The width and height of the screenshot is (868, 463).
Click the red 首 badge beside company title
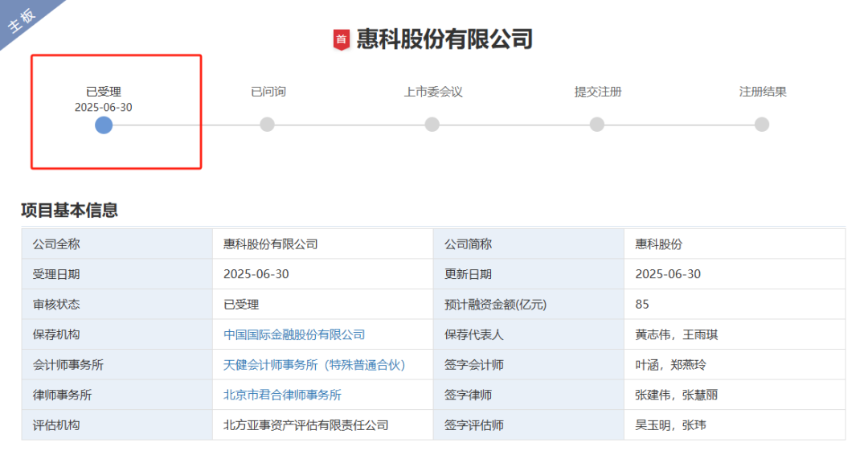(x=341, y=40)
